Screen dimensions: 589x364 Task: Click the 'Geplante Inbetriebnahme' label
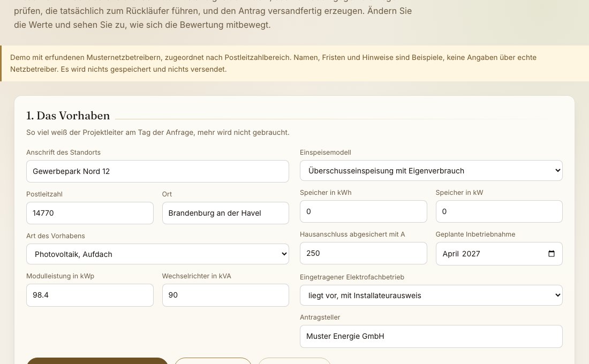coord(475,234)
